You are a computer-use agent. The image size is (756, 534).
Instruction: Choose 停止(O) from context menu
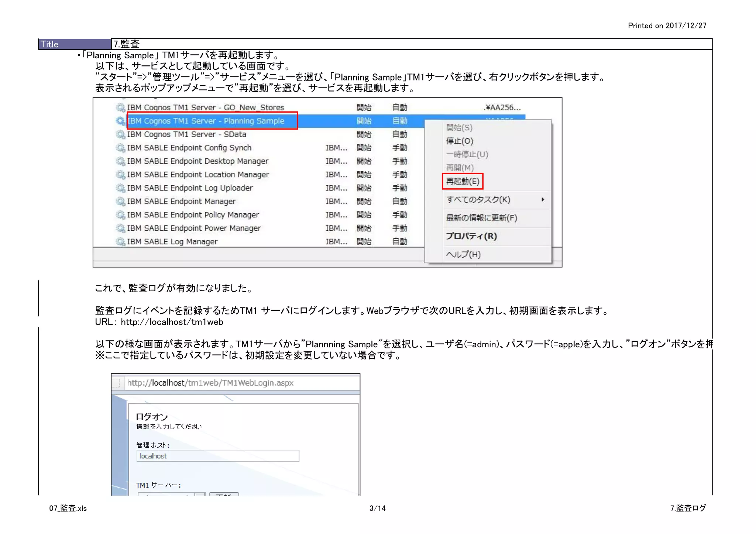pos(459,141)
